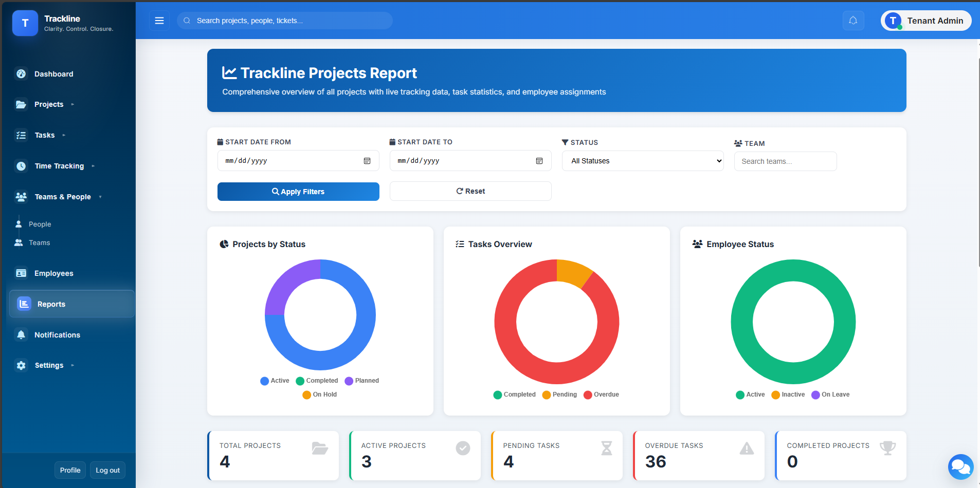Toggle Planned legend in Projects by Status
The image size is (980, 488).
click(x=361, y=381)
